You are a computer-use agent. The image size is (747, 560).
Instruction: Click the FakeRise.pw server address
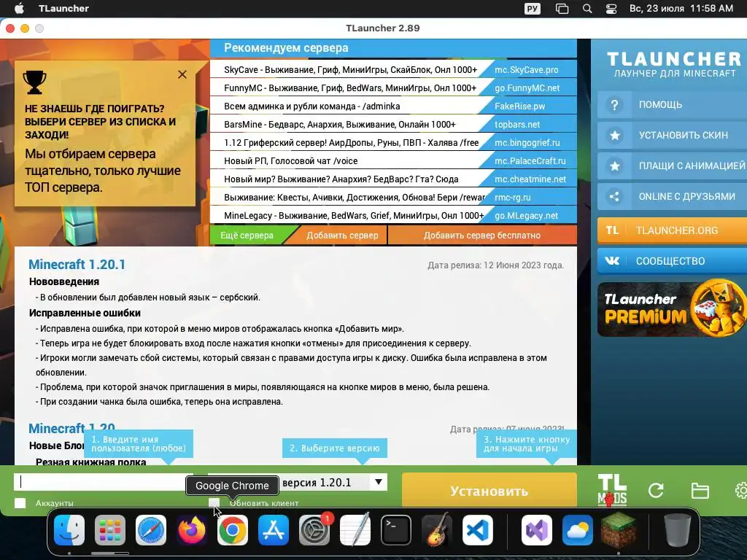[519, 106]
